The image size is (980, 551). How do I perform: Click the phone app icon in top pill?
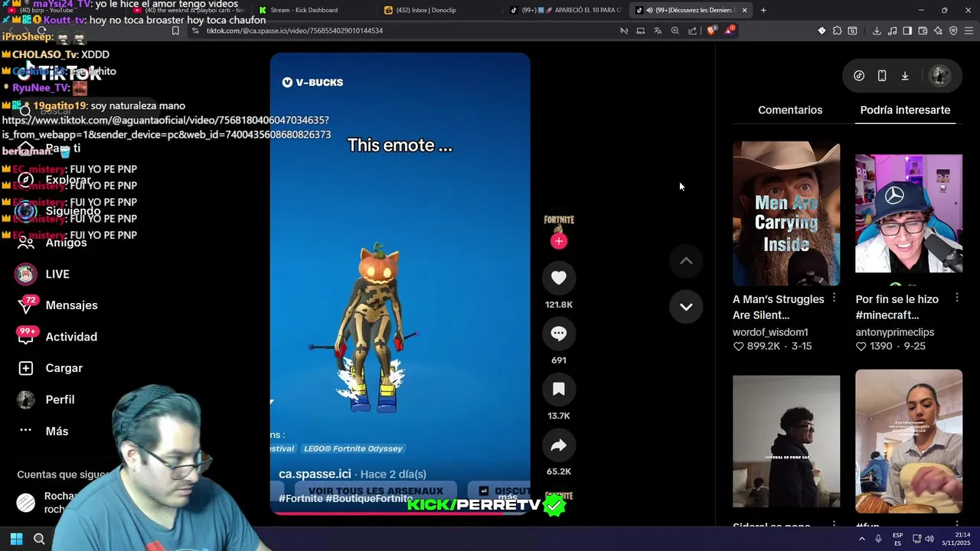[882, 76]
